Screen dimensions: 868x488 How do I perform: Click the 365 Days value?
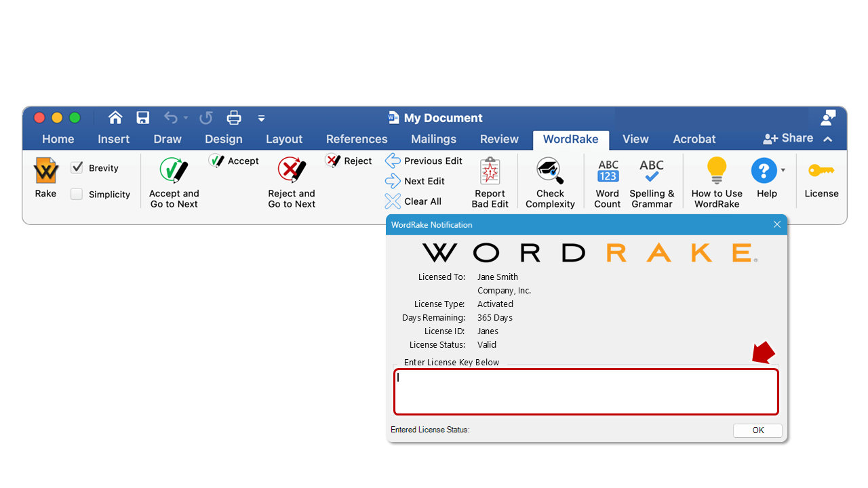[x=495, y=317]
